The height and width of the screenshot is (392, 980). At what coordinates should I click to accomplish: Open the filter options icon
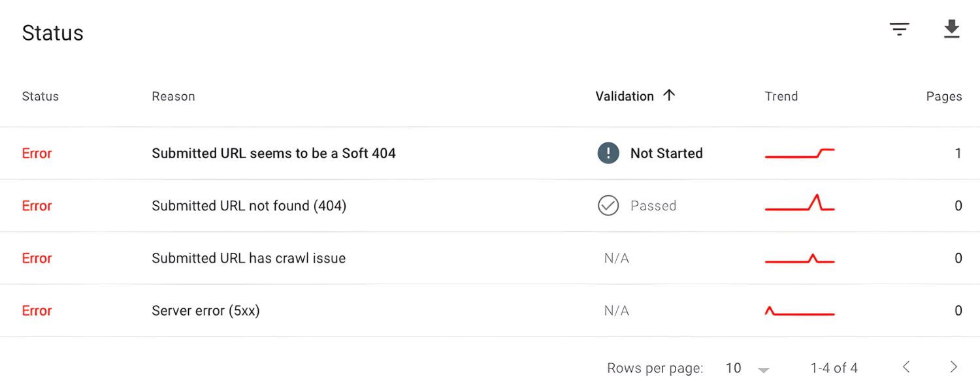tap(900, 29)
